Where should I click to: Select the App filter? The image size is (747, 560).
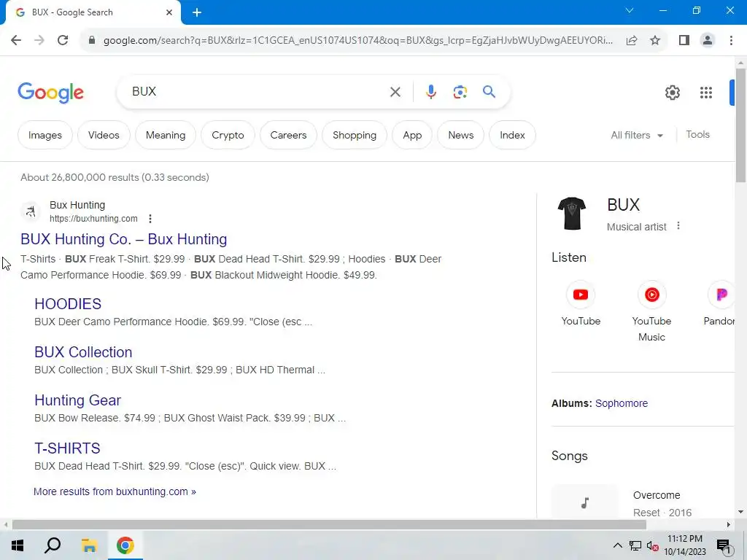[x=412, y=135]
